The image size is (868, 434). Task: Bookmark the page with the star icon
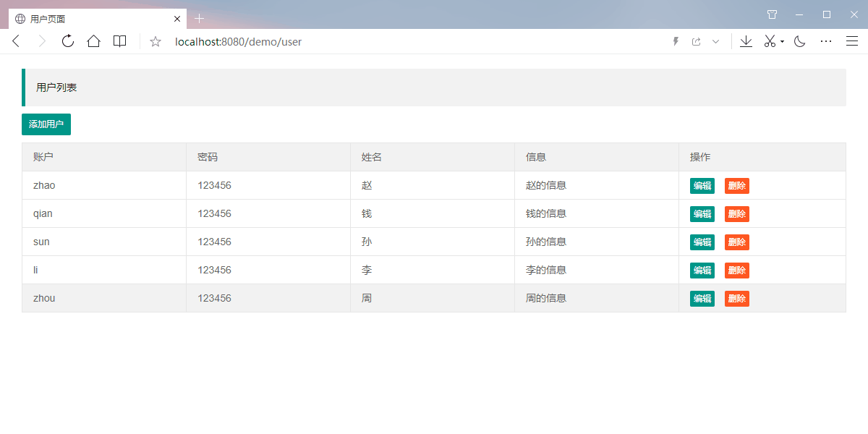click(x=156, y=41)
